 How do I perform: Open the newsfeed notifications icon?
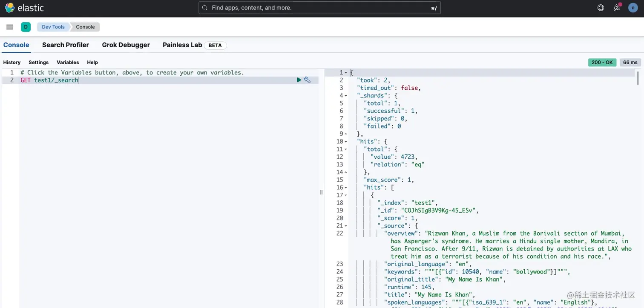[617, 8]
